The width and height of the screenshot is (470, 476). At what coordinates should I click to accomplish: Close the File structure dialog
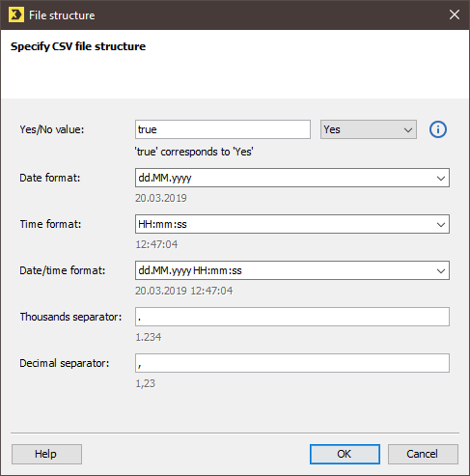pos(455,14)
